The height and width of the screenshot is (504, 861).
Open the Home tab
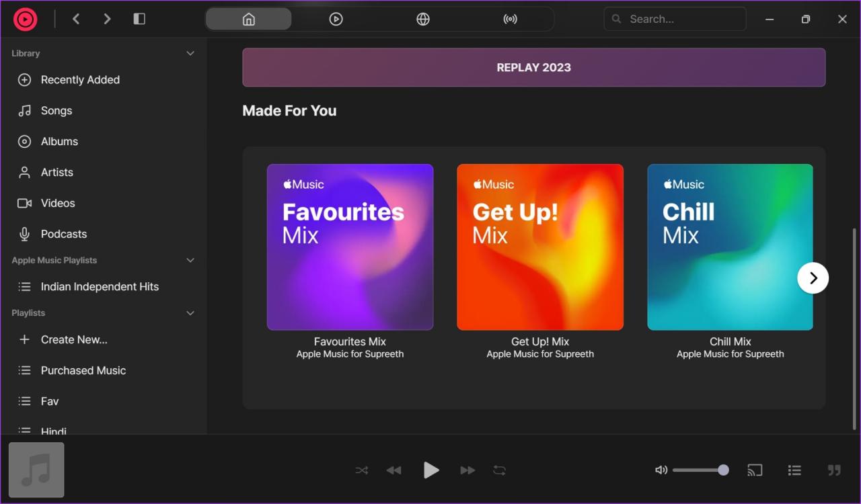pyautogui.click(x=248, y=19)
